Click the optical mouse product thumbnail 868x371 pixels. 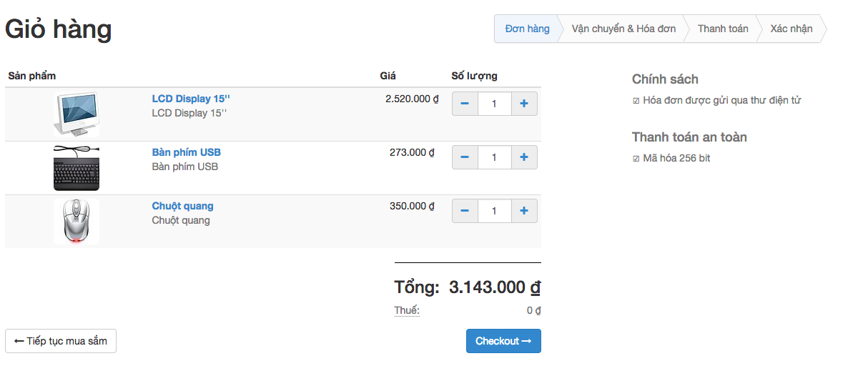77,222
